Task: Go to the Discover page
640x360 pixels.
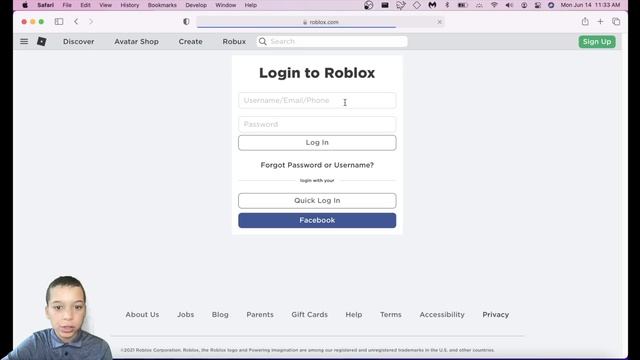Action: pyautogui.click(x=78, y=42)
